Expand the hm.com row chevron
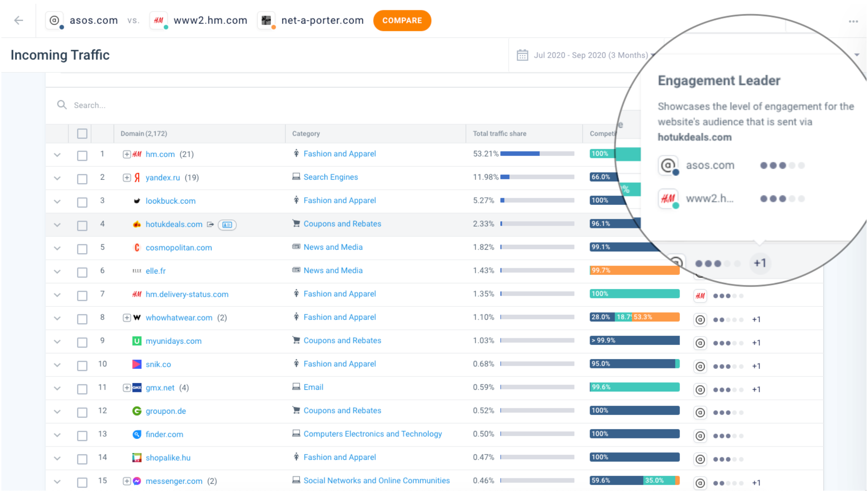The height and width of the screenshot is (491, 868). pyautogui.click(x=57, y=155)
